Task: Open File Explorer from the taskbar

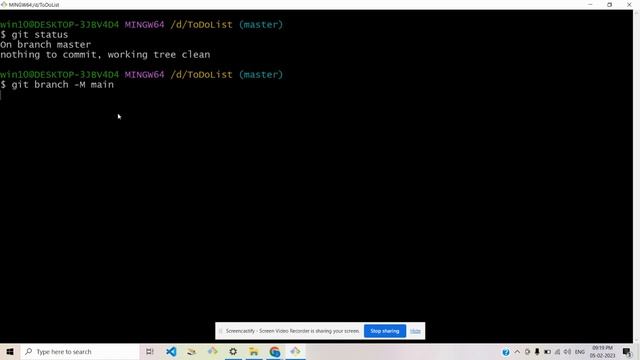Action: (x=254, y=351)
